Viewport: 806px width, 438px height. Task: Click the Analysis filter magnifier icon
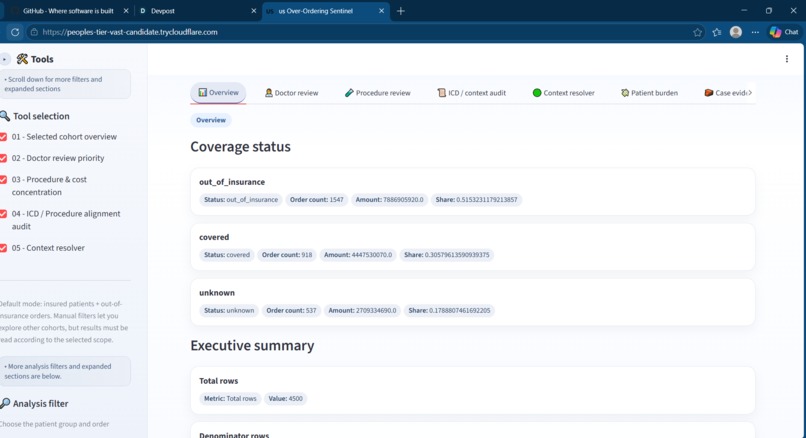(x=5, y=403)
